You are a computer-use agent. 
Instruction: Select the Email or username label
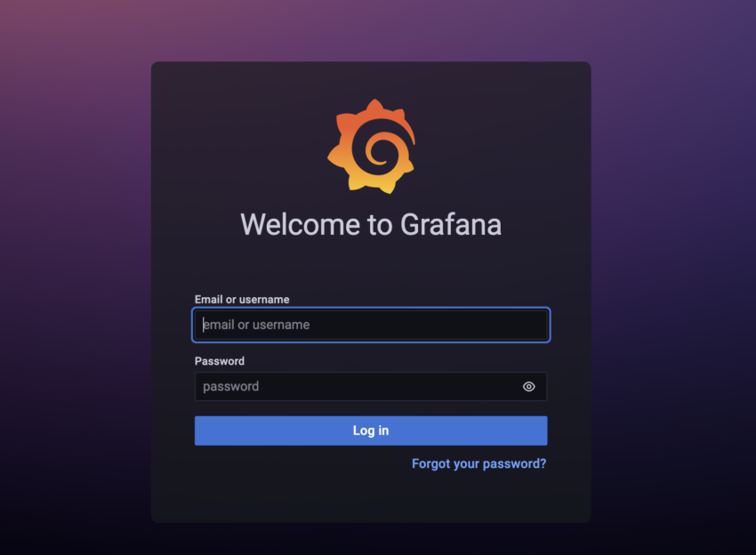[x=242, y=300]
